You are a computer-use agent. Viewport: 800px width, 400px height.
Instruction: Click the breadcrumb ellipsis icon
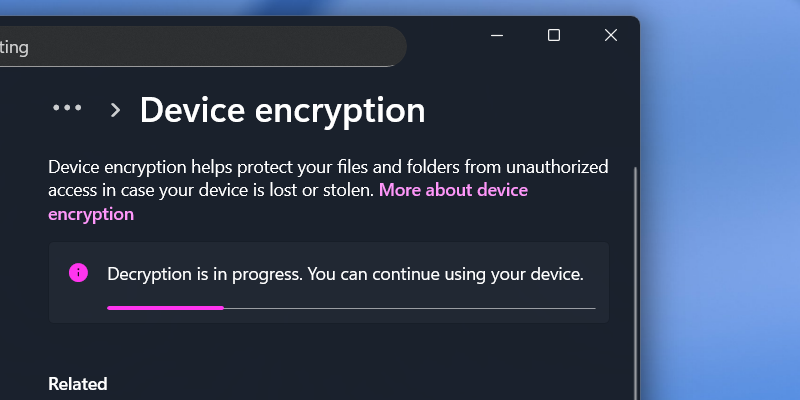click(67, 108)
